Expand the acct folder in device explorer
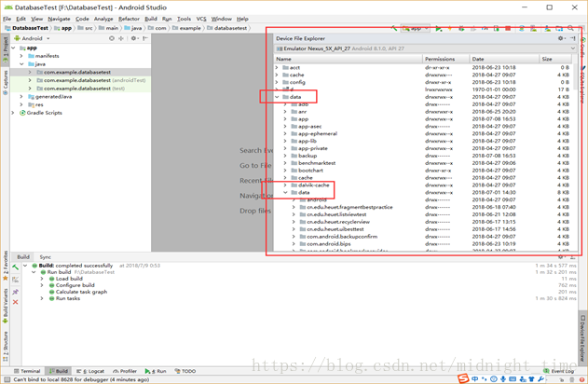The width and height of the screenshot is (588, 384). 277,67
